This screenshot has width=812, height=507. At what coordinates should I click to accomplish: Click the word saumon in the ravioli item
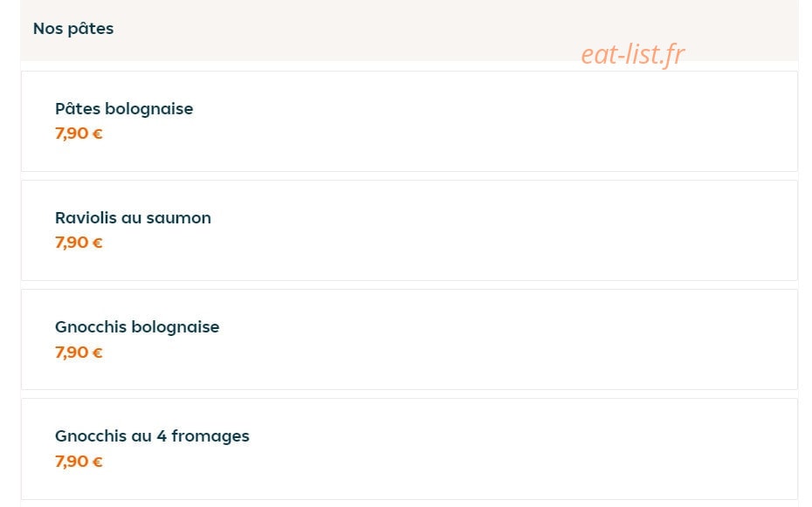tap(179, 218)
